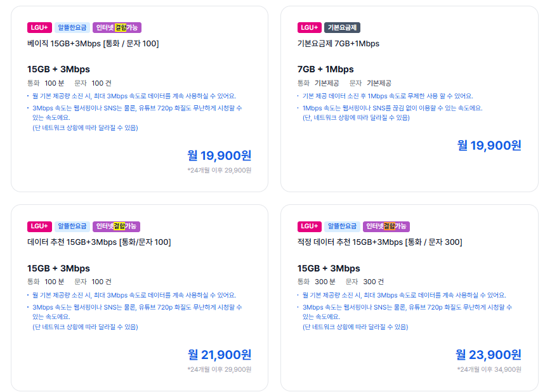Click LGU+ badge on 기본요금제 7GB+1Mbps card
Screen dimensions: 545x392
309,27
